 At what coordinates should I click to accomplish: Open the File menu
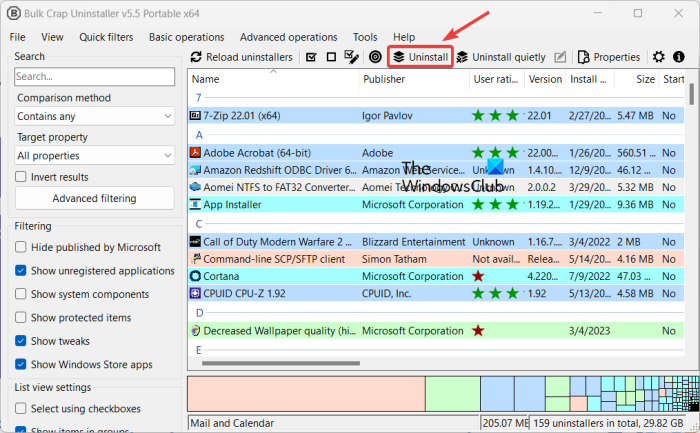[17, 37]
